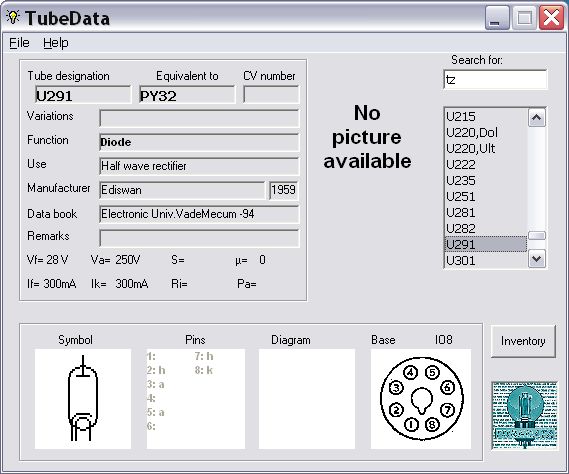Click the scroll down arrow of tube list
The height and width of the screenshot is (474, 569).
[537, 259]
